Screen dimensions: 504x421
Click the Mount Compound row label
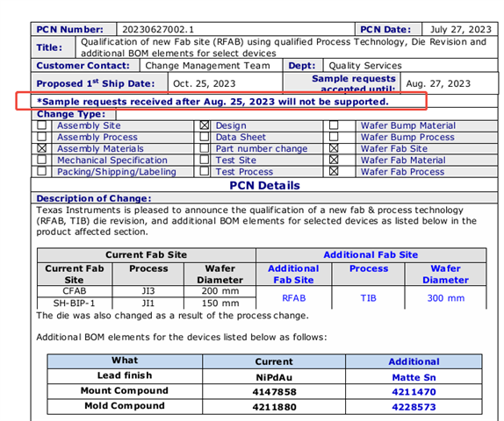click(125, 390)
